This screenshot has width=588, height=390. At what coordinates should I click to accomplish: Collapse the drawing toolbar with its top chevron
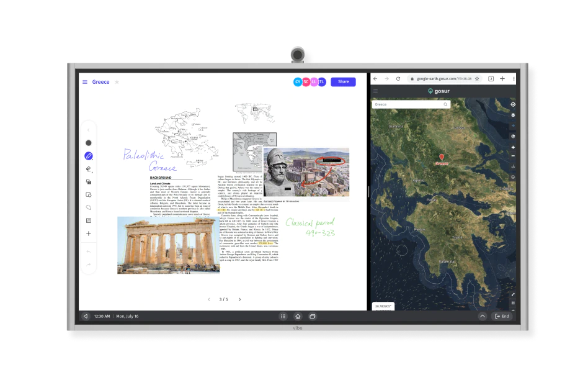point(88,130)
